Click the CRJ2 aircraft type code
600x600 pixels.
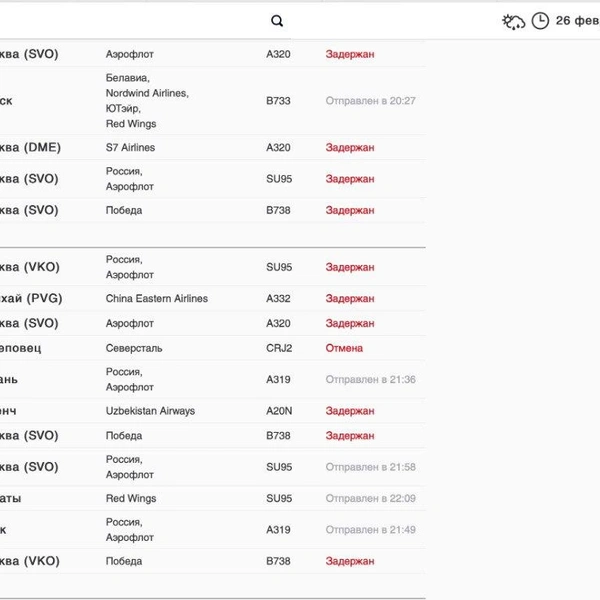279,349
